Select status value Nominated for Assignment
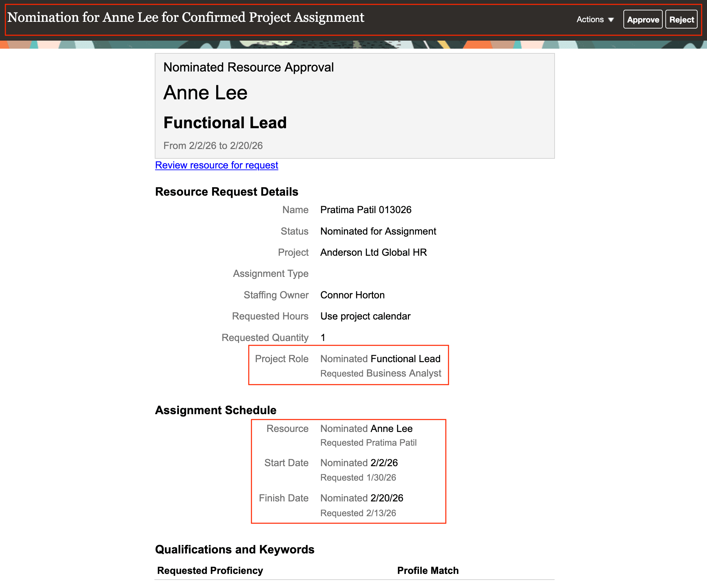 pos(378,231)
